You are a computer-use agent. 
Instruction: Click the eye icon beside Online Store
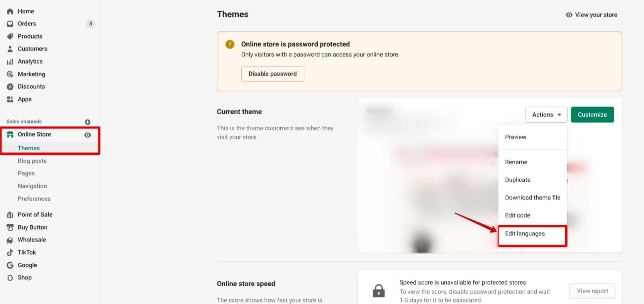[88, 135]
